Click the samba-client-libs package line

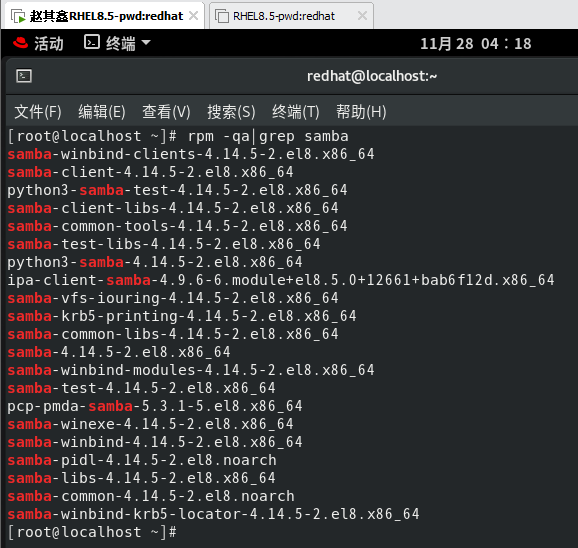click(173, 209)
